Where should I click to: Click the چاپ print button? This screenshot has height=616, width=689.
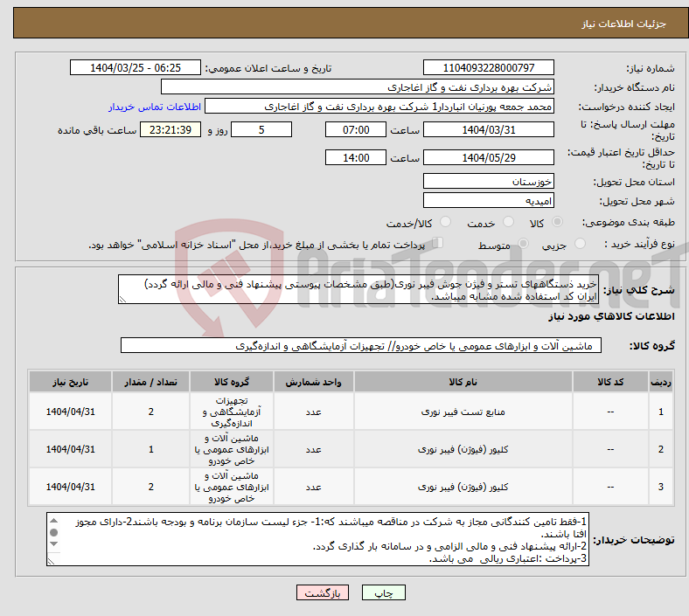(383, 592)
